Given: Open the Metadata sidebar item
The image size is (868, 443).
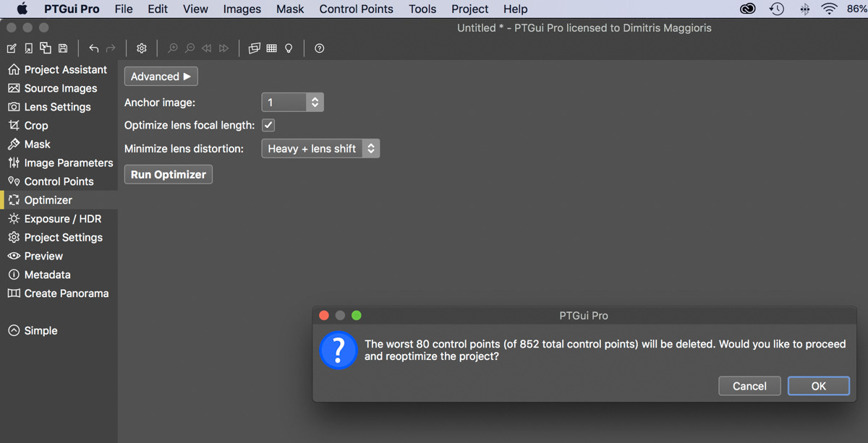Looking at the screenshot, I should (59, 275).
